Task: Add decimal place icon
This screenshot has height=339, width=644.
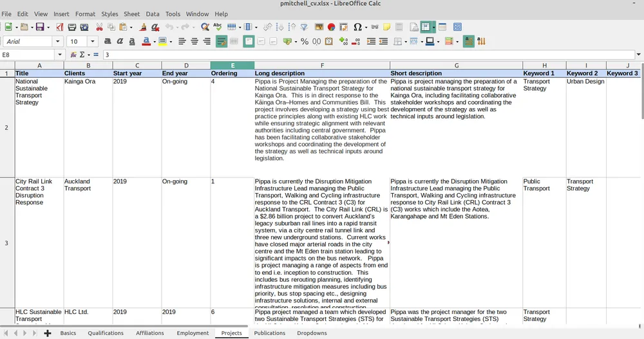Action: pyautogui.click(x=343, y=41)
